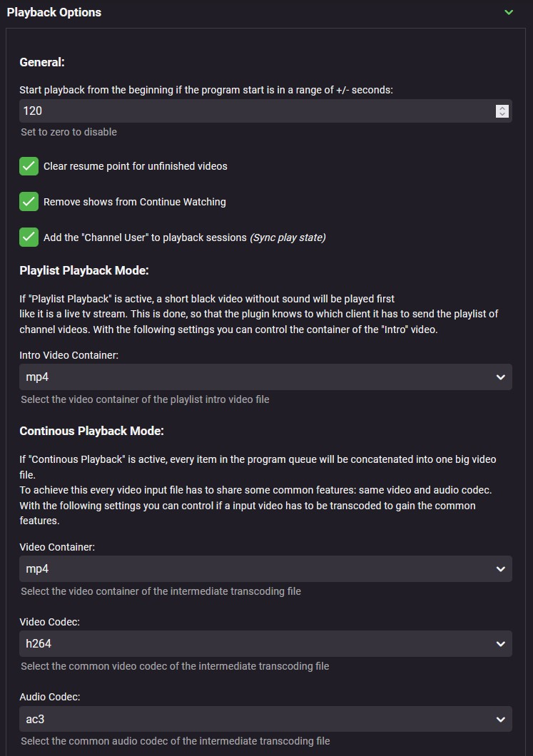The image size is (533, 756).
Task: Click the Video Container chevron arrow icon
Action: coord(501,569)
